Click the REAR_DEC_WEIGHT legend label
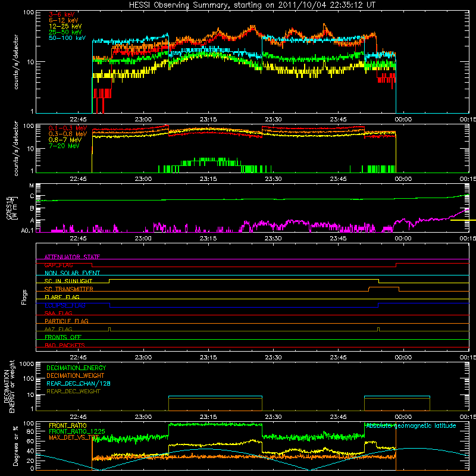The height and width of the screenshot is (476, 476). point(73,392)
